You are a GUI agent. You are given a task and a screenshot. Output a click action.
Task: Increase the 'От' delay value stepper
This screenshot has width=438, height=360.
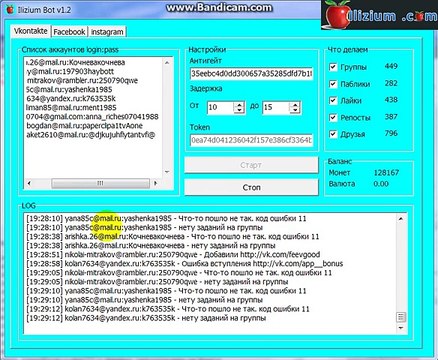(x=239, y=105)
